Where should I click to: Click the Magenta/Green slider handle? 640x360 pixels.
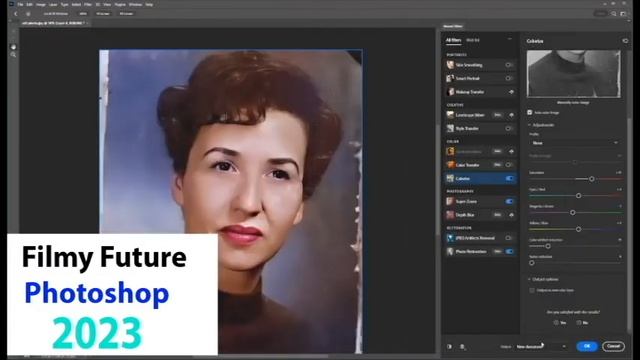click(x=573, y=213)
